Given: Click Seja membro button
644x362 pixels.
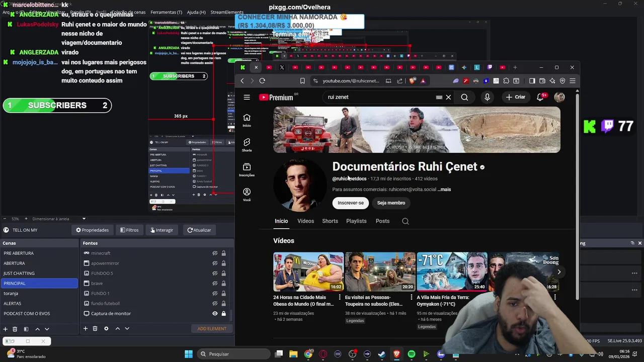Looking at the screenshot, I should coord(391,203).
